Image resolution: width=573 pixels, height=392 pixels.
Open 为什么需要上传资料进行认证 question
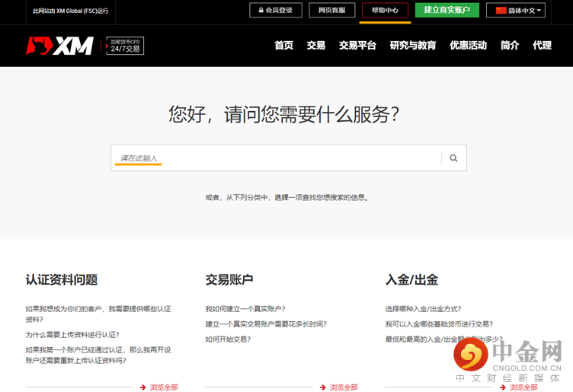click(72, 335)
